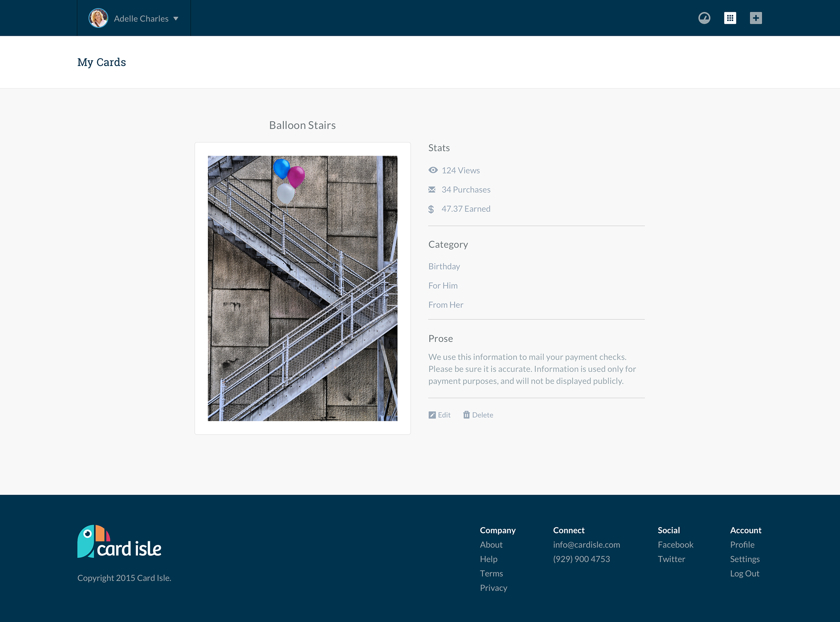The height and width of the screenshot is (622, 840).
Task: Click the Prose heading
Action: tap(441, 339)
